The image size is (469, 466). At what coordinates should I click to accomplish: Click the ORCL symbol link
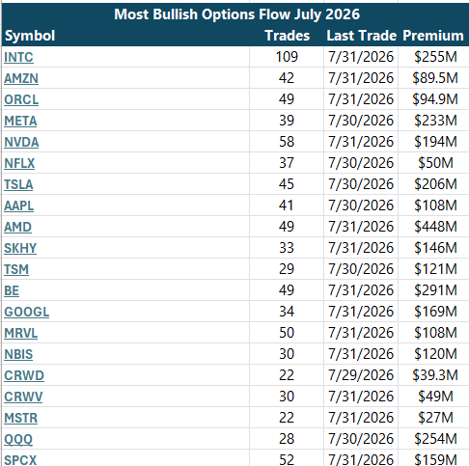tap(21, 100)
